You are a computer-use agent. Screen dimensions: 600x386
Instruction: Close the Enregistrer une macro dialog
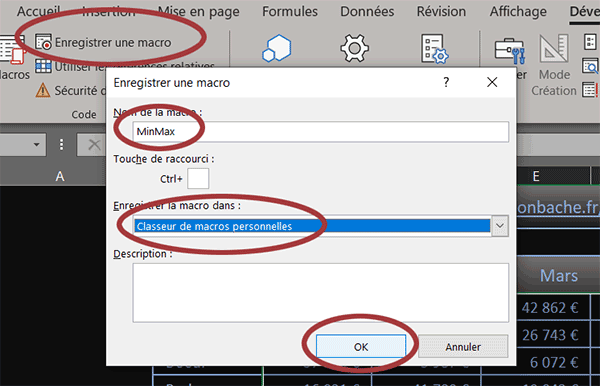coord(492,82)
